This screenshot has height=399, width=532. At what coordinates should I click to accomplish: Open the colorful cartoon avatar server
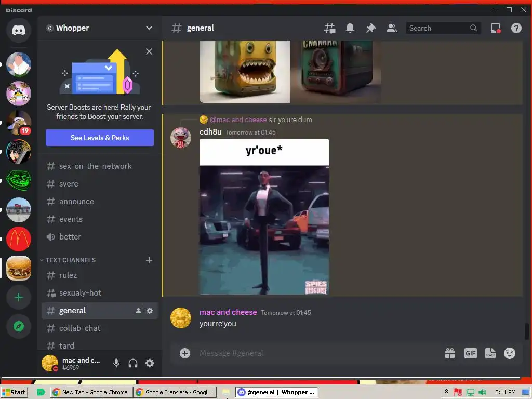[x=19, y=94]
